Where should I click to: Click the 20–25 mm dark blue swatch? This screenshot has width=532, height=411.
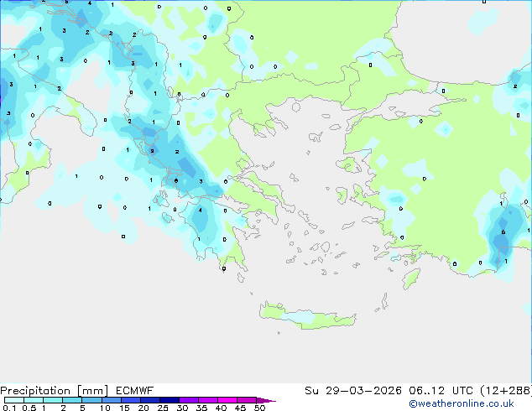tap(149, 400)
